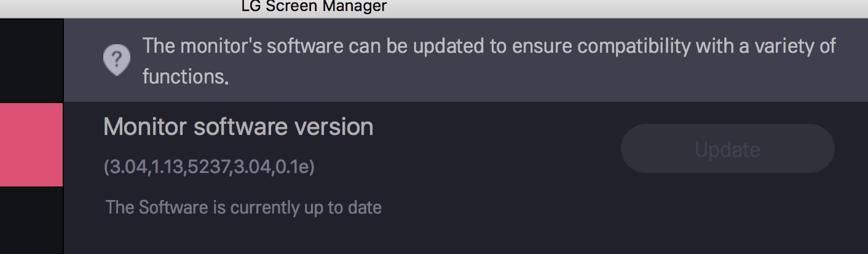The image size is (868, 254).
Task: Select the pink highlighted sidebar tab
Action: 31,145
